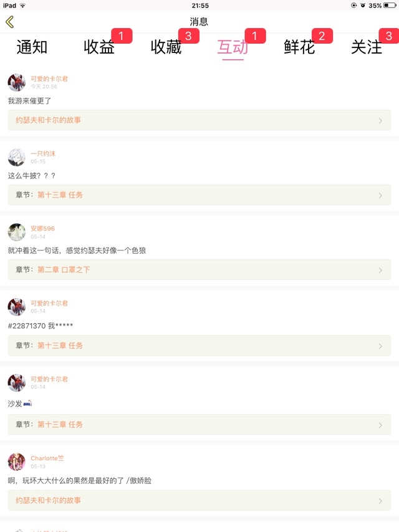The width and height of the screenshot is (399, 532).
Task: Go to the 关注 tab
Action: pos(366,47)
